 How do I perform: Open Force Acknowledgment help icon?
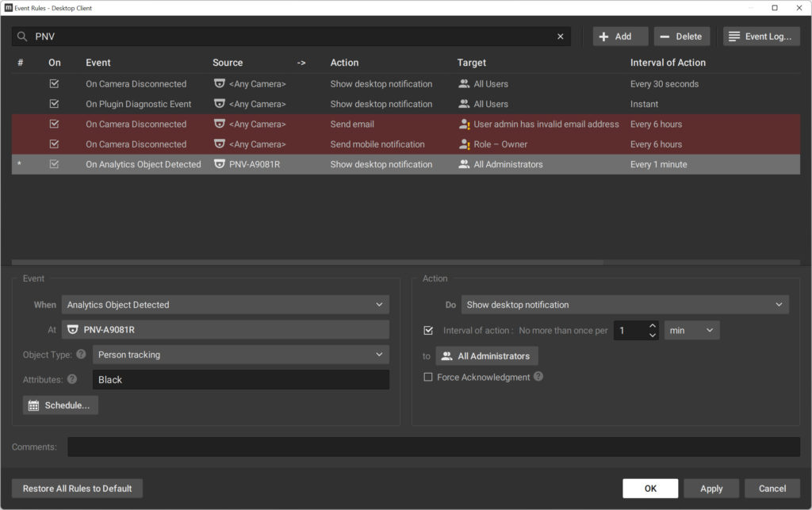(x=538, y=377)
